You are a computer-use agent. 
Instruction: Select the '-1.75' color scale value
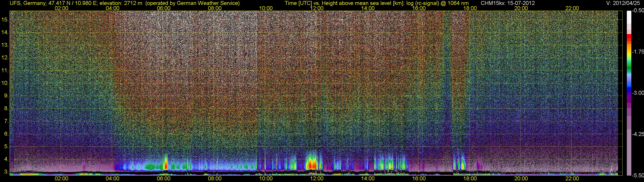pyautogui.click(x=638, y=52)
